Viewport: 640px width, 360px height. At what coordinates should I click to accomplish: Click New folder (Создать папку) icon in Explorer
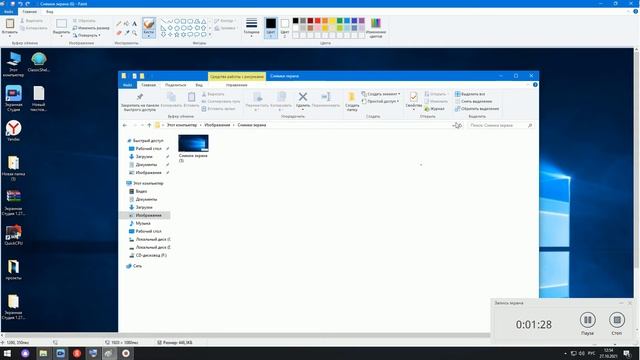tap(351, 97)
